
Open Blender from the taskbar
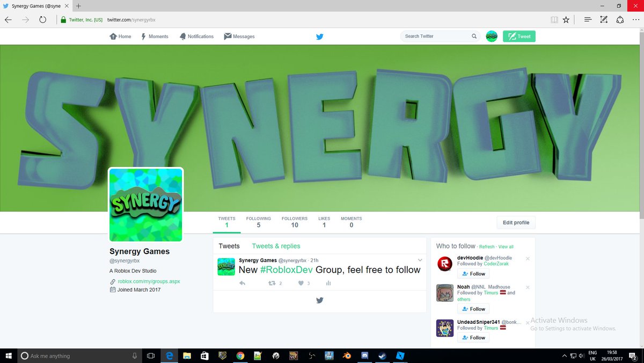(348, 355)
